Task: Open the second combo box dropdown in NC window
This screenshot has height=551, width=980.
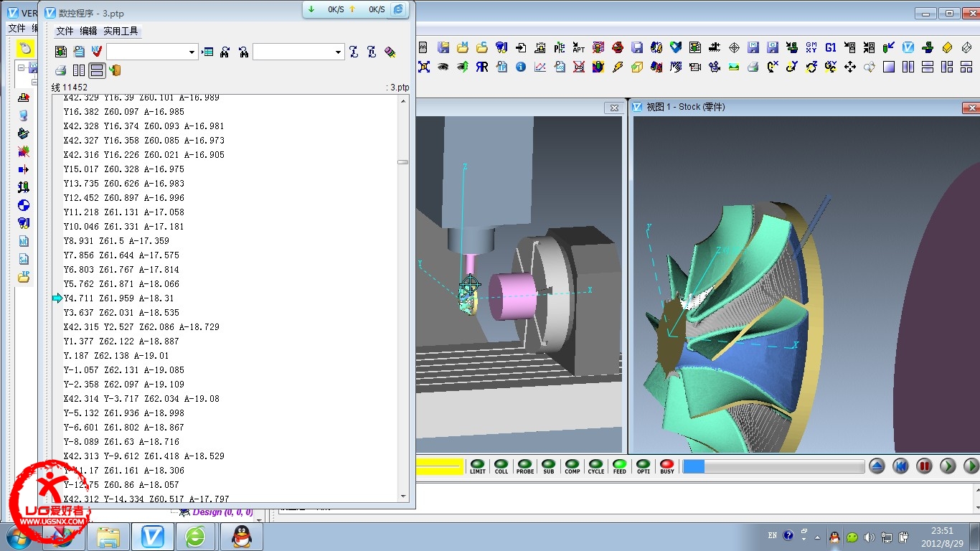Action: coord(338,52)
